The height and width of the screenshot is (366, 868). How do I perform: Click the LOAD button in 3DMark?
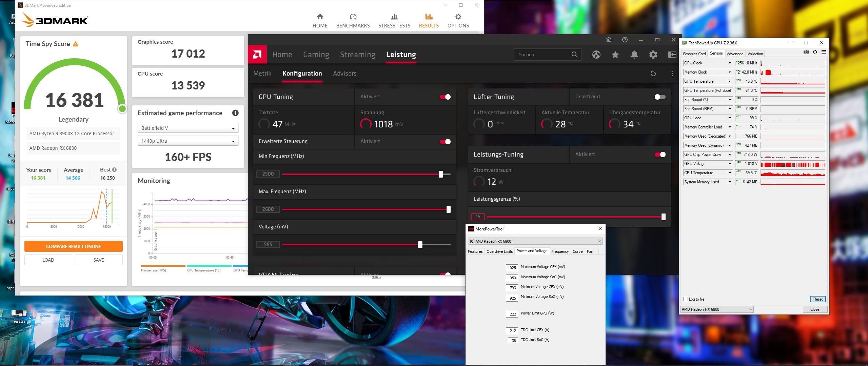48,260
